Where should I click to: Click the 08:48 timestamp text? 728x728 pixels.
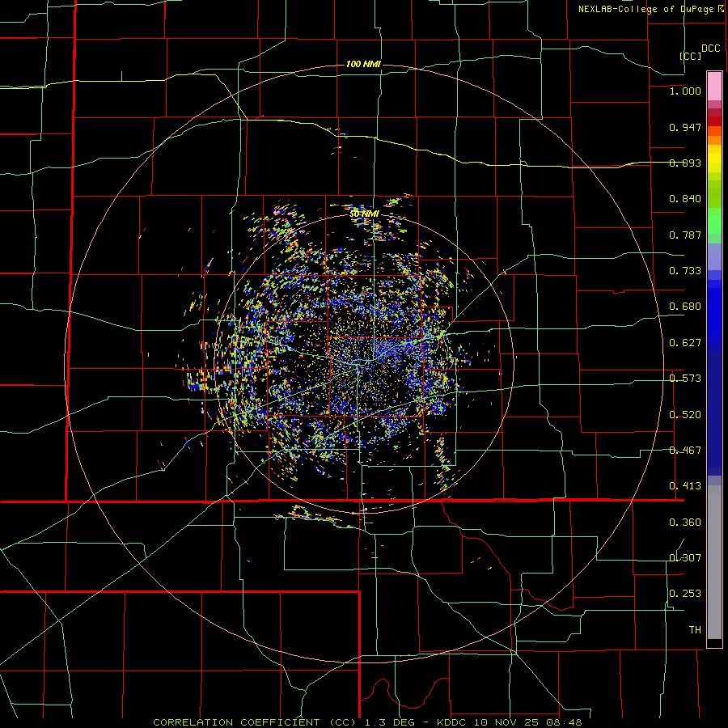tap(565, 722)
